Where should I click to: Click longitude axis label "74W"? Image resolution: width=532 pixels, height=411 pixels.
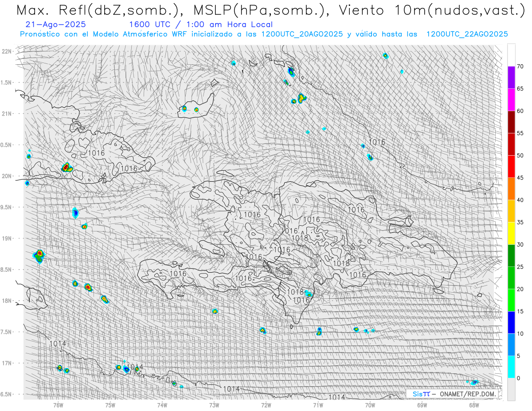[x=162, y=404]
